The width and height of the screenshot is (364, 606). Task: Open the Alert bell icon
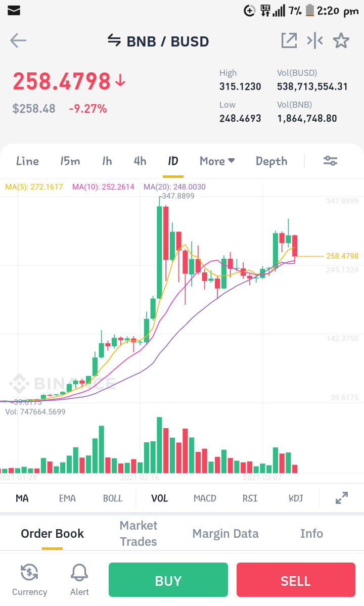(x=79, y=573)
